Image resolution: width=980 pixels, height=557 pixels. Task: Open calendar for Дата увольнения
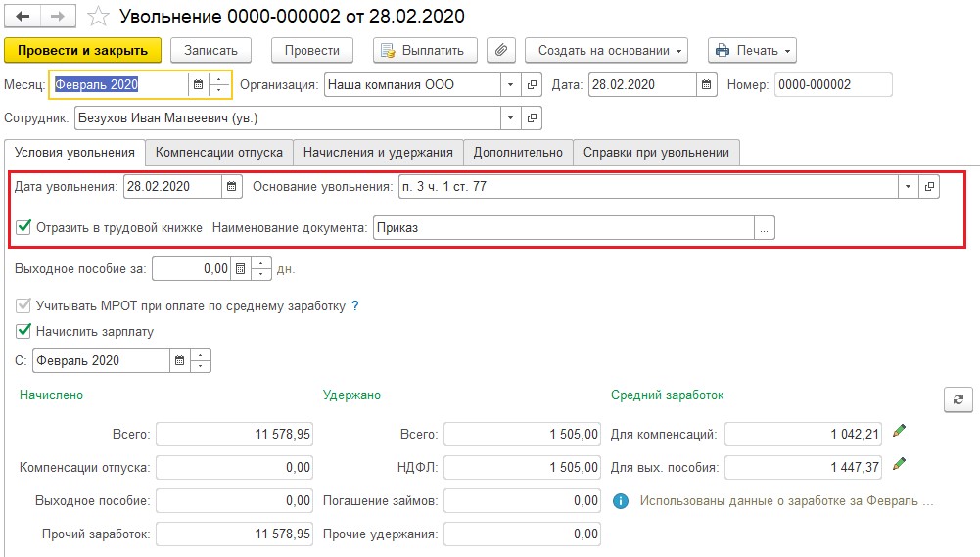[231, 186]
